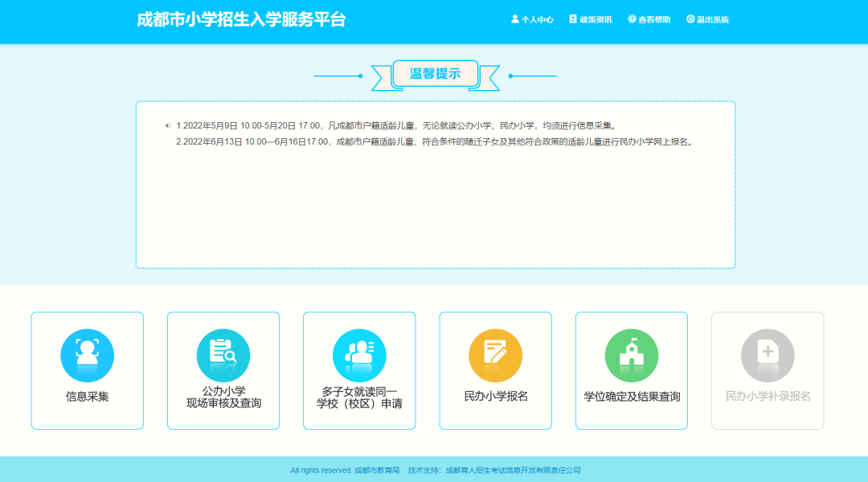
Task: Go to 政策资讯 in the header
Action: click(591, 19)
